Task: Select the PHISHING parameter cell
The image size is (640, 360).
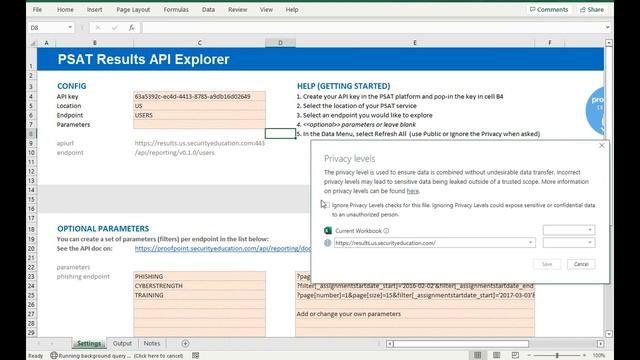Action: 199,276
